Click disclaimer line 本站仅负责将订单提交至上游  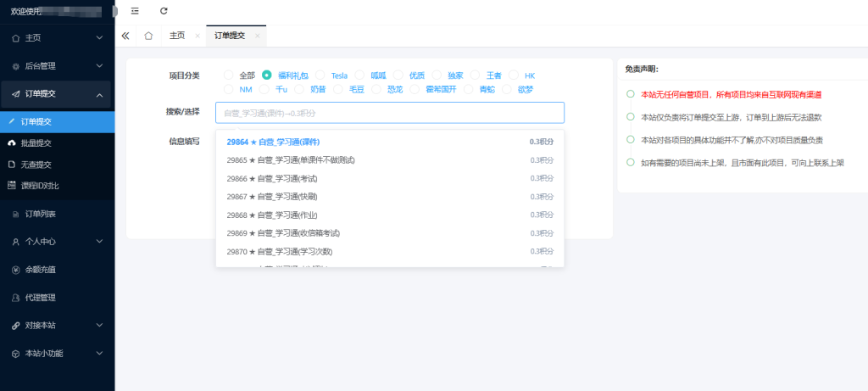pos(731,117)
